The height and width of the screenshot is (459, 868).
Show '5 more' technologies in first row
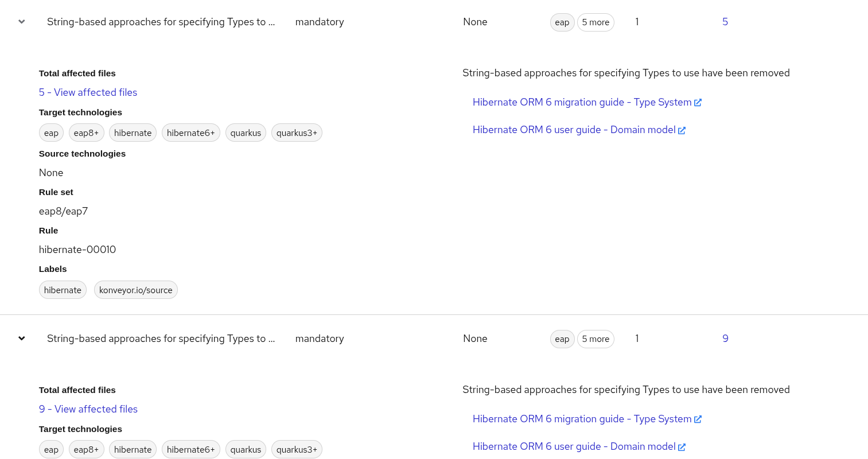tap(595, 22)
